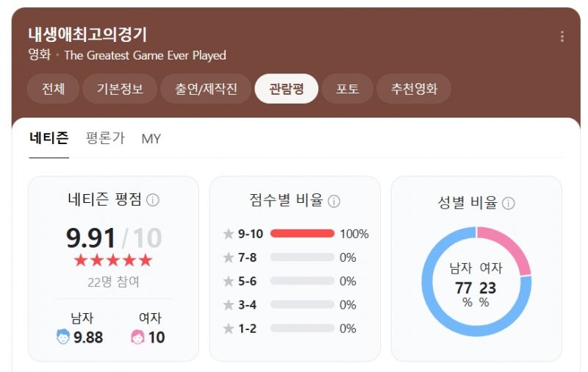Image resolution: width=588 pixels, height=372 pixels.
Task: Open the 전체 tab
Action: point(53,89)
